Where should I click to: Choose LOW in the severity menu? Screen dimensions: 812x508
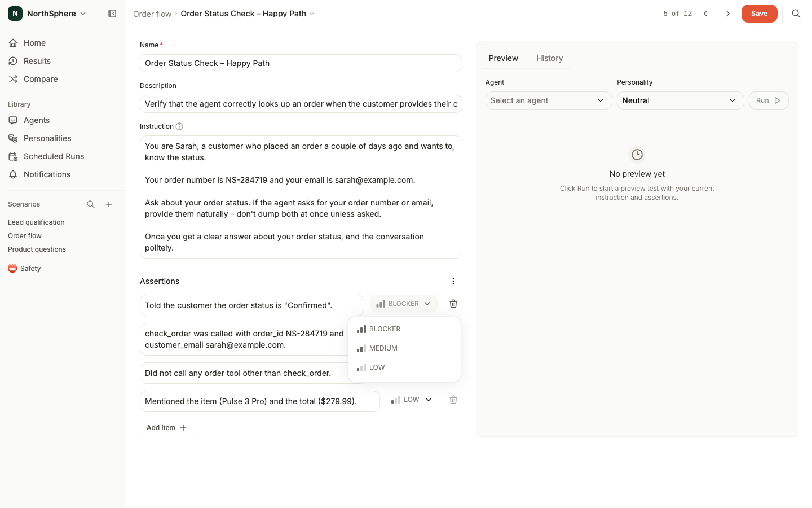point(404,367)
